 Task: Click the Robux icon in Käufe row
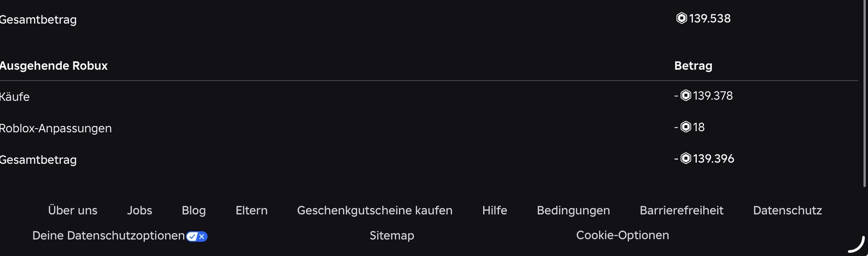click(686, 96)
